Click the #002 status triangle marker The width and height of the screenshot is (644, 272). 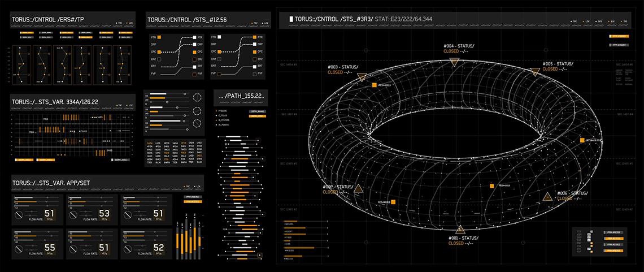pos(358,187)
